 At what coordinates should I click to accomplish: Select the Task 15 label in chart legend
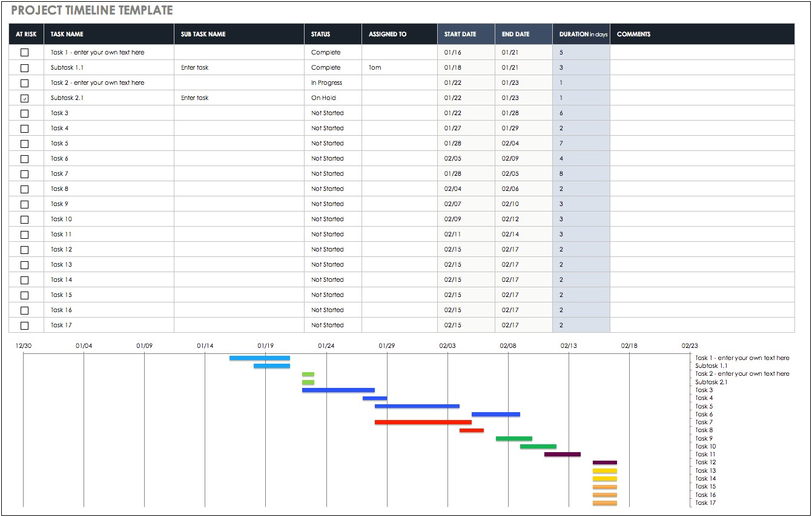(705, 487)
